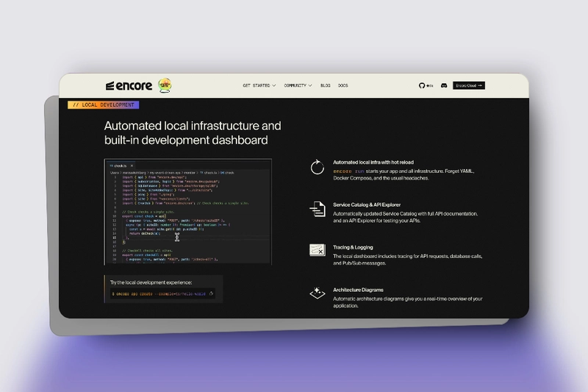Expand the COMMUNITY dropdown menu
The width and height of the screenshot is (588, 392).
298,85
